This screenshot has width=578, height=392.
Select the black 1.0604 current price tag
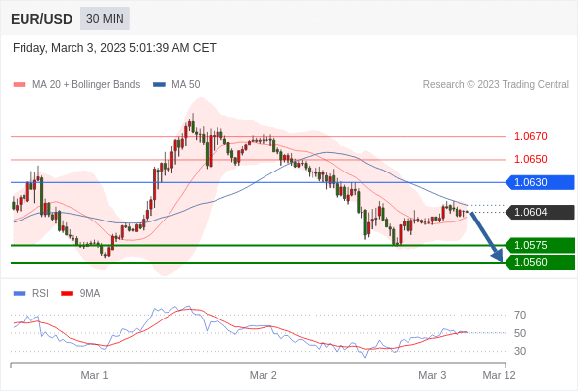pos(540,212)
